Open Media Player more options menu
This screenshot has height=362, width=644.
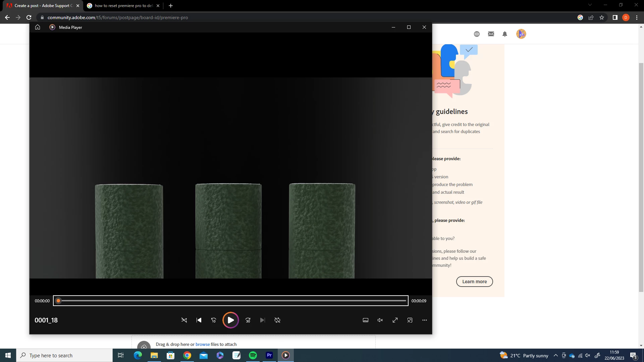[x=425, y=320]
